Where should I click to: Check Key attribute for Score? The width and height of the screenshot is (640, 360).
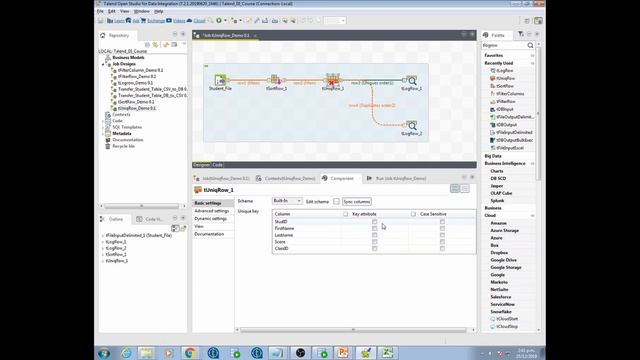coord(374,242)
